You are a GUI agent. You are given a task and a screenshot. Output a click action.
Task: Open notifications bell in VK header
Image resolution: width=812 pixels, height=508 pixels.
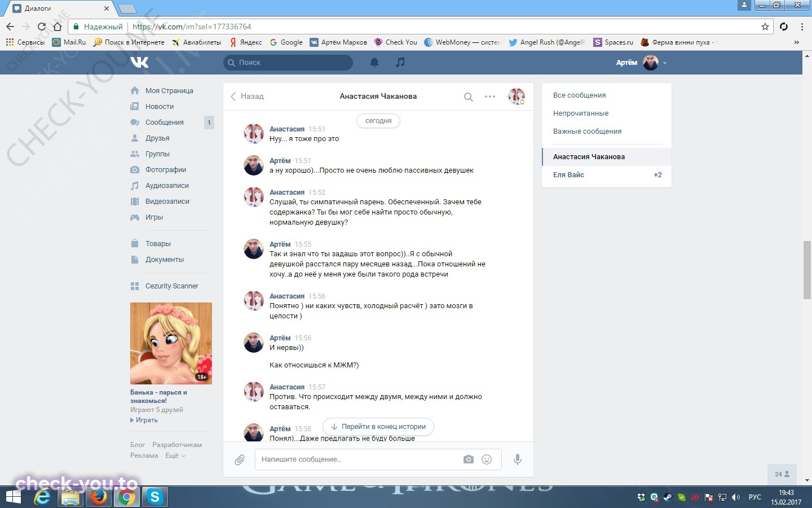[374, 62]
